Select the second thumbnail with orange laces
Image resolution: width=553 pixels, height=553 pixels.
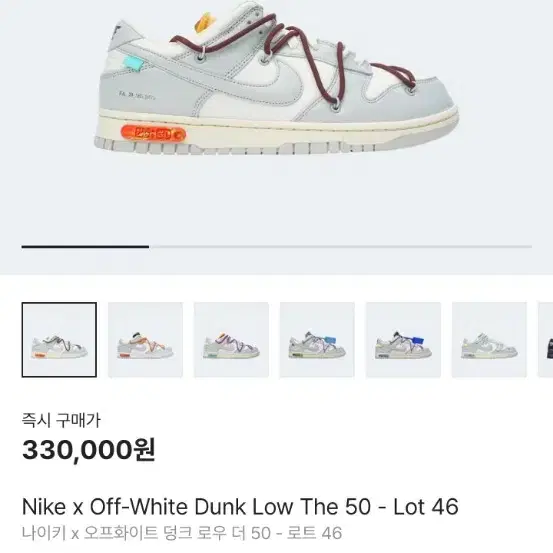coord(145,340)
